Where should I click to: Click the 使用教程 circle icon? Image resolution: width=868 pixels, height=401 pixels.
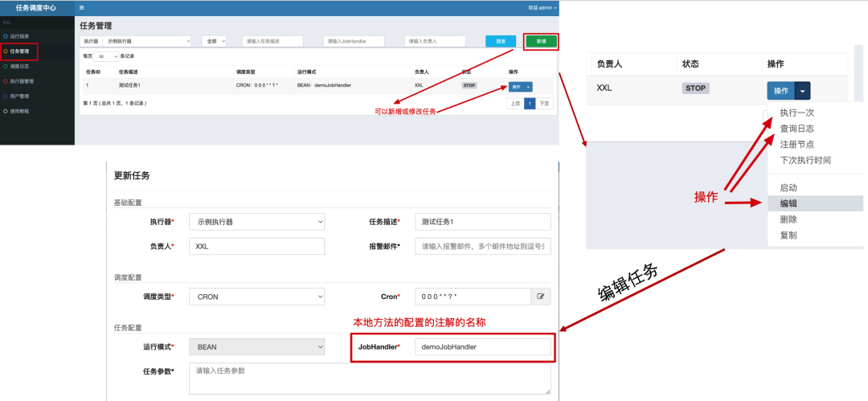pyautogui.click(x=6, y=111)
